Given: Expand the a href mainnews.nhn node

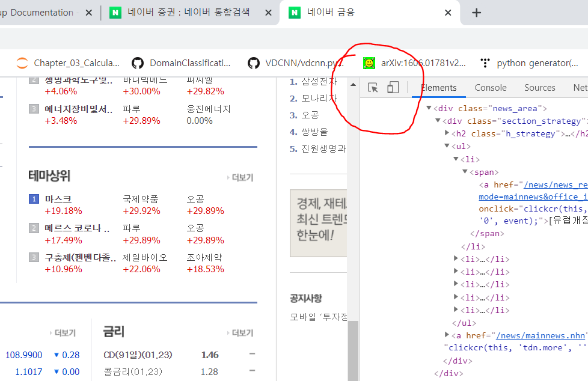Looking at the screenshot, I should coord(447,335).
